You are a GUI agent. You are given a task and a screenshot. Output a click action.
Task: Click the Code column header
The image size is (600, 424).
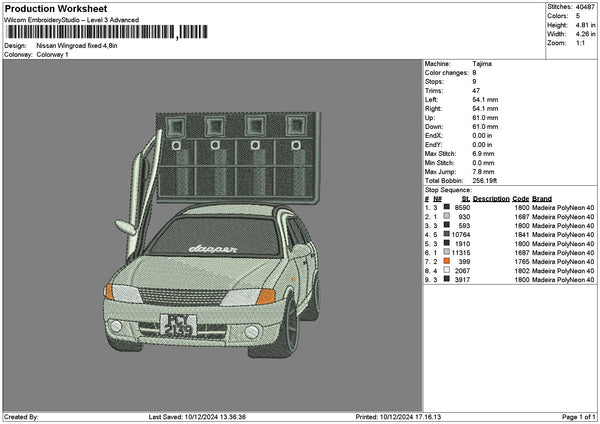pos(521,198)
